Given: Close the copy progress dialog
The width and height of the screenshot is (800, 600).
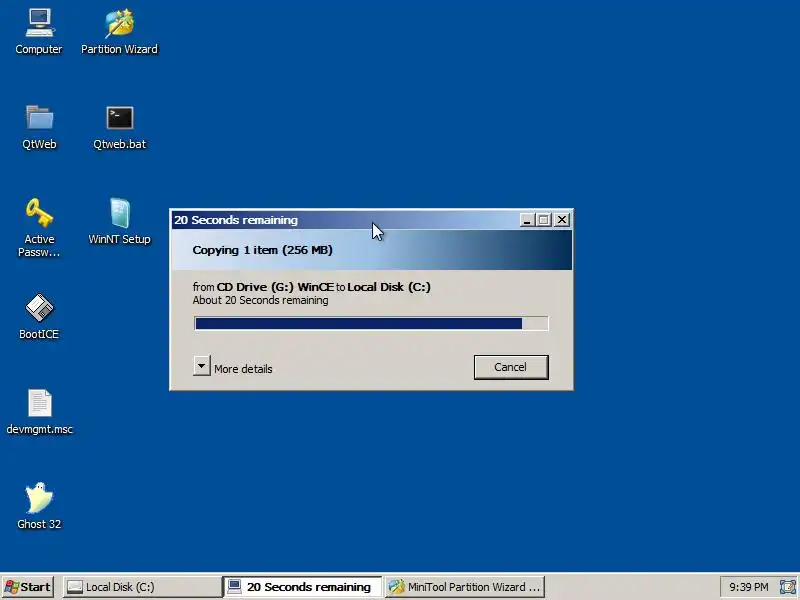Looking at the screenshot, I should 562,220.
